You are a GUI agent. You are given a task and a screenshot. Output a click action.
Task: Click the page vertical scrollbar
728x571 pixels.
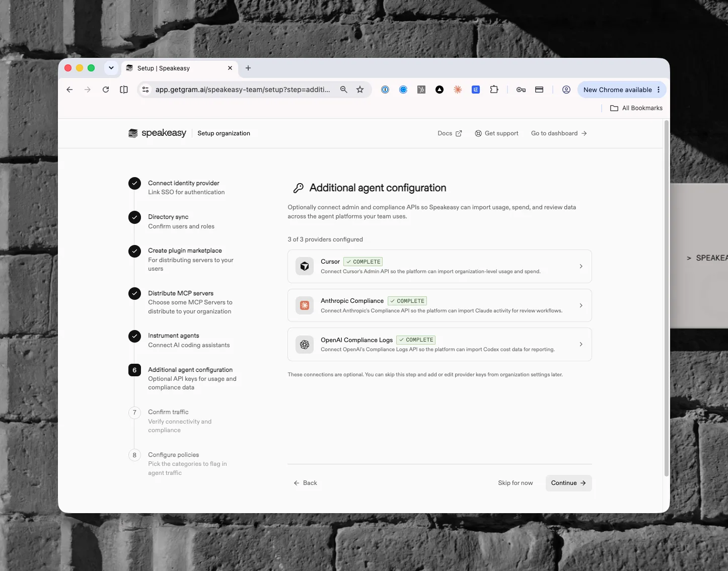click(667, 298)
